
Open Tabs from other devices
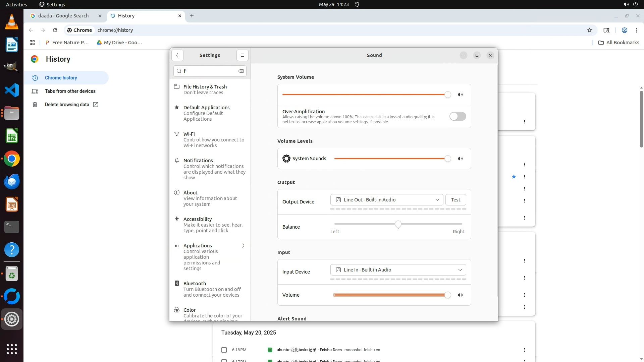(70, 91)
